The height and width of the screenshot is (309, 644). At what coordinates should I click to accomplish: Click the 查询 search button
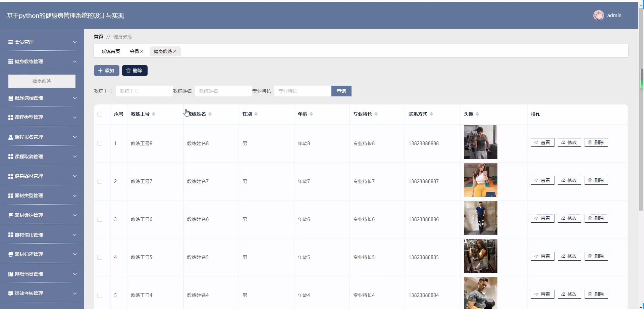click(341, 91)
